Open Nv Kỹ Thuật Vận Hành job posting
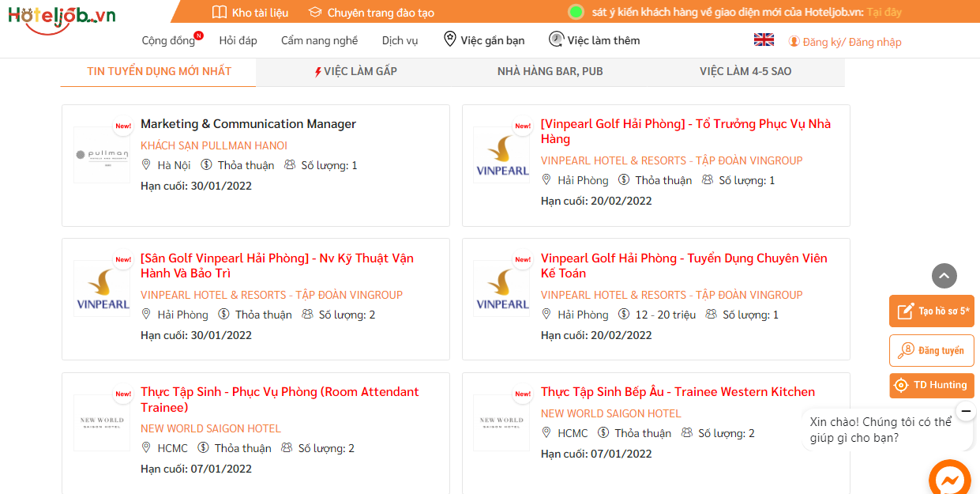 277,266
